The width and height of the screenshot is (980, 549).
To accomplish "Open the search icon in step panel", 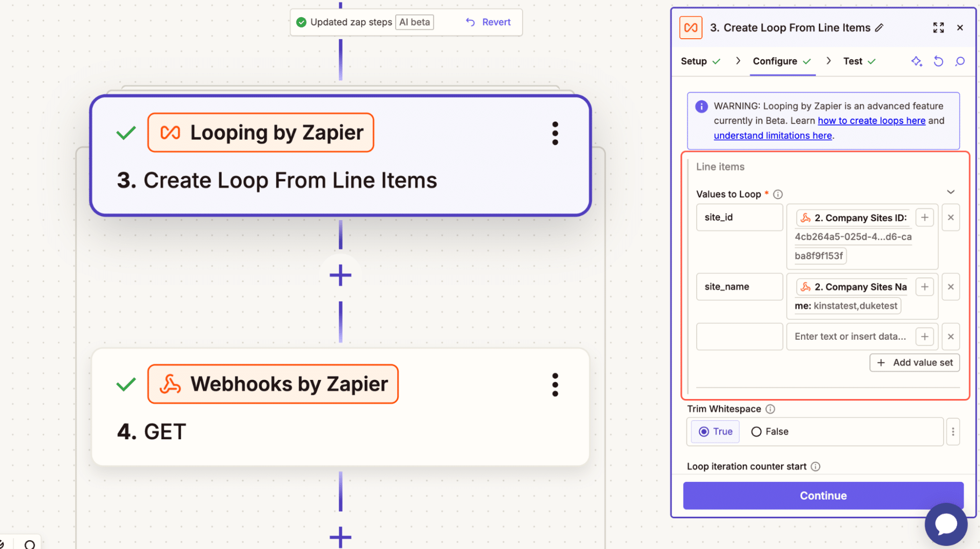I will click(959, 61).
